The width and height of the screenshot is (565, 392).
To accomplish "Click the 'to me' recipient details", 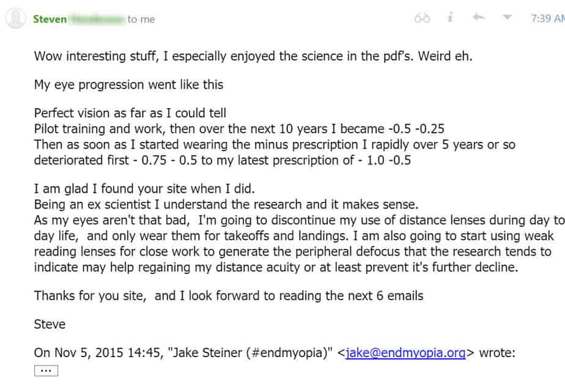I will pos(141,19).
